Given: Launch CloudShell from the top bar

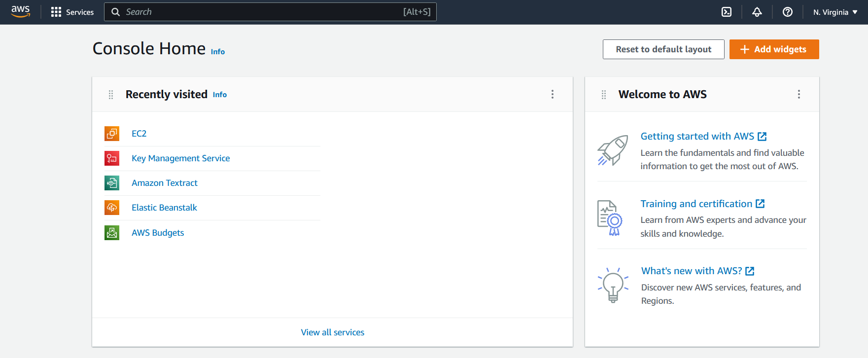Looking at the screenshot, I should (x=727, y=11).
